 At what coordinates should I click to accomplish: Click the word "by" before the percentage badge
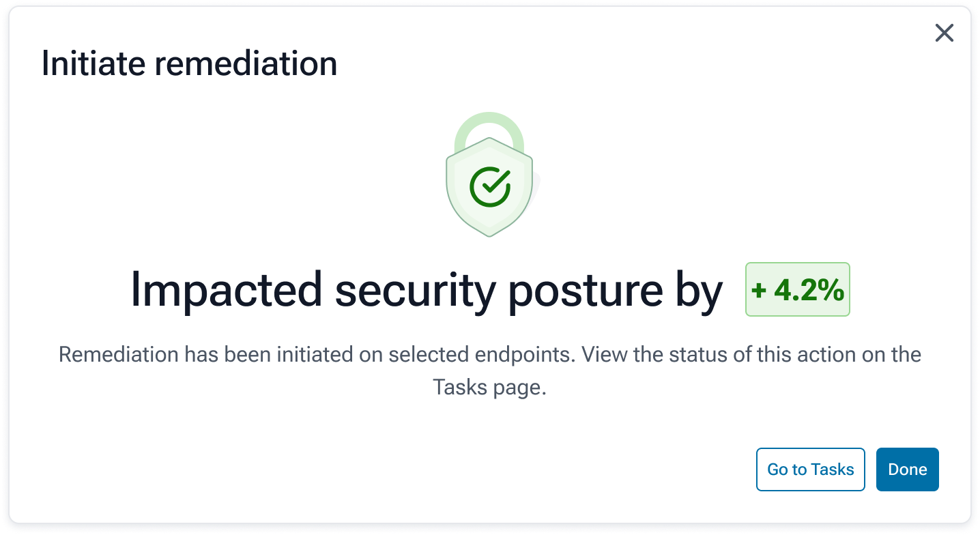tap(699, 291)
